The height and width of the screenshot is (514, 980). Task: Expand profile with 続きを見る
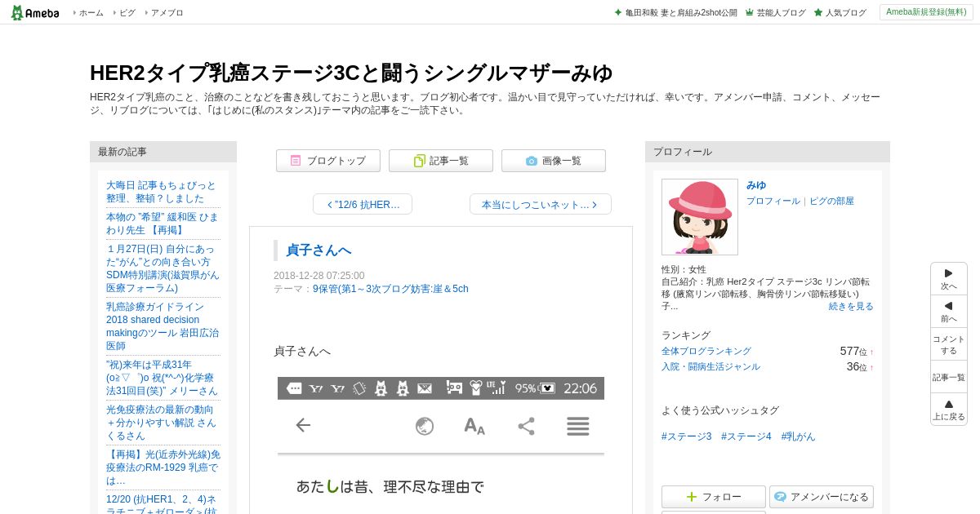coord(851,306)
